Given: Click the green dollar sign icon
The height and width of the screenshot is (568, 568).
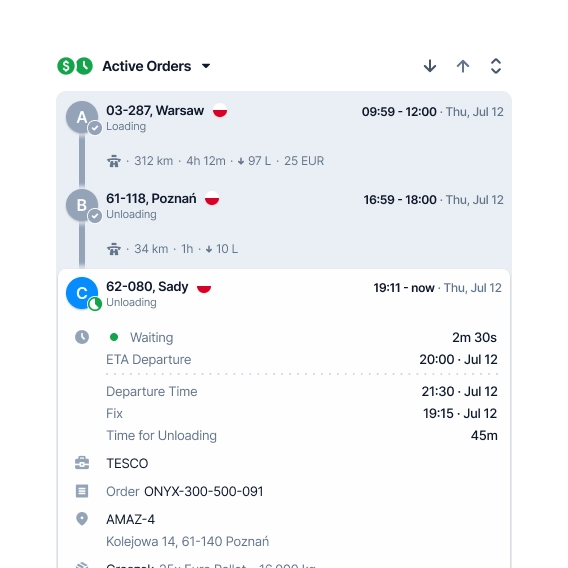Looking at the screenshot, I should pos(66,66).
